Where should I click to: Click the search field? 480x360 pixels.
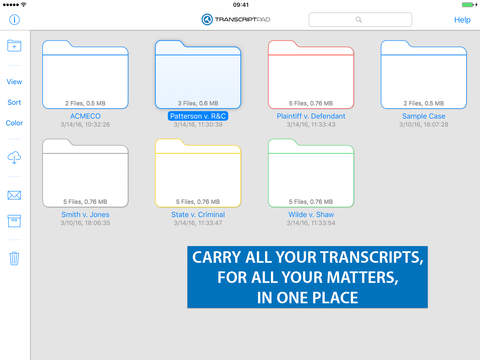pos(360,20)
